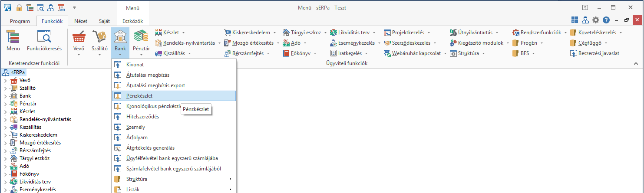This screenshot has height=193, width=644.
Task: Open Iratkezelés ribbon menu
Action: [x=349, y=53]
